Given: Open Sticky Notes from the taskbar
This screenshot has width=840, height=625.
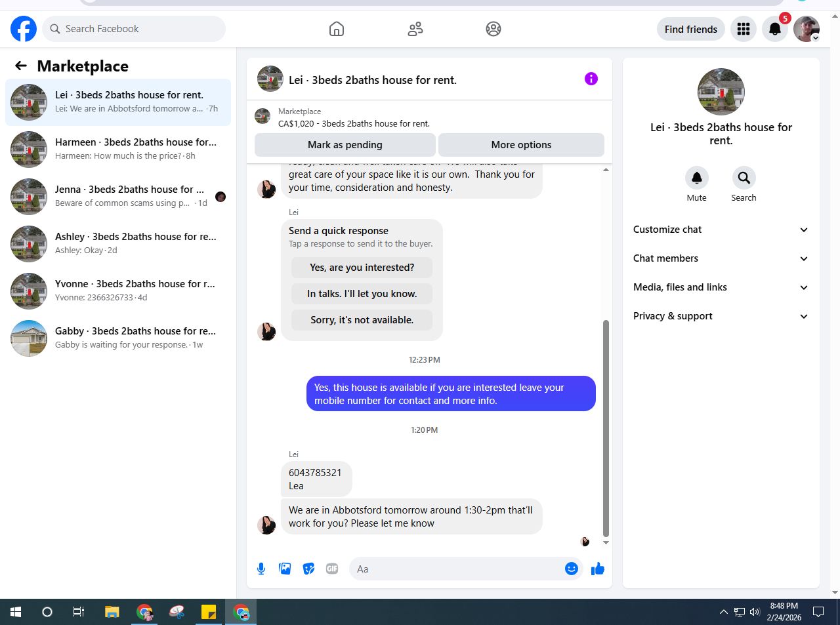Looking at the screenshot, I should point(209,612).
